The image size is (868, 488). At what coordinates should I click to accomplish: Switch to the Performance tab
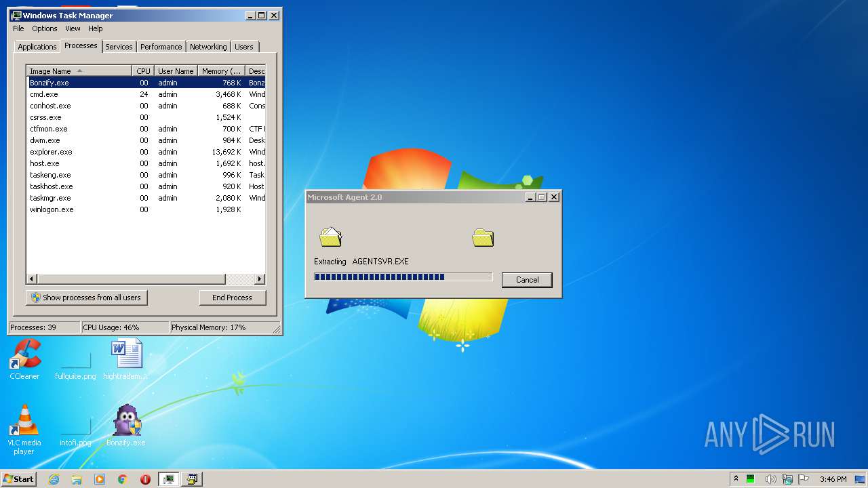pos(161,47)
